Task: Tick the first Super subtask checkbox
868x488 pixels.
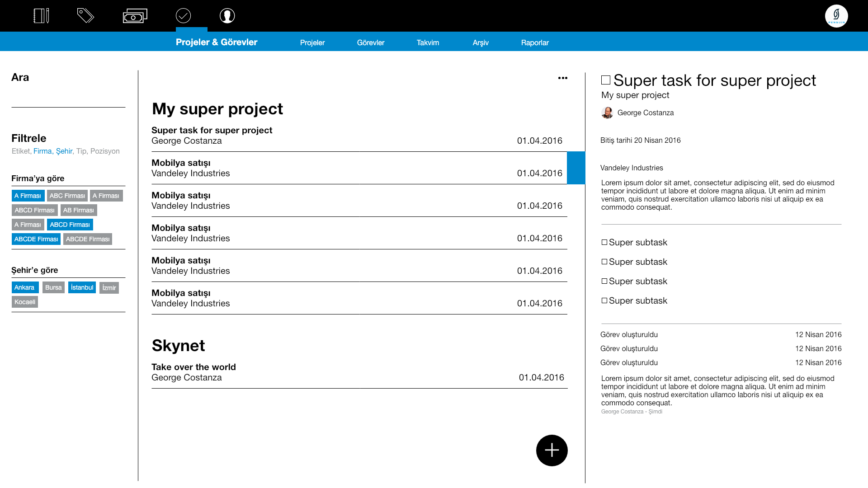Action: (604, 243)
